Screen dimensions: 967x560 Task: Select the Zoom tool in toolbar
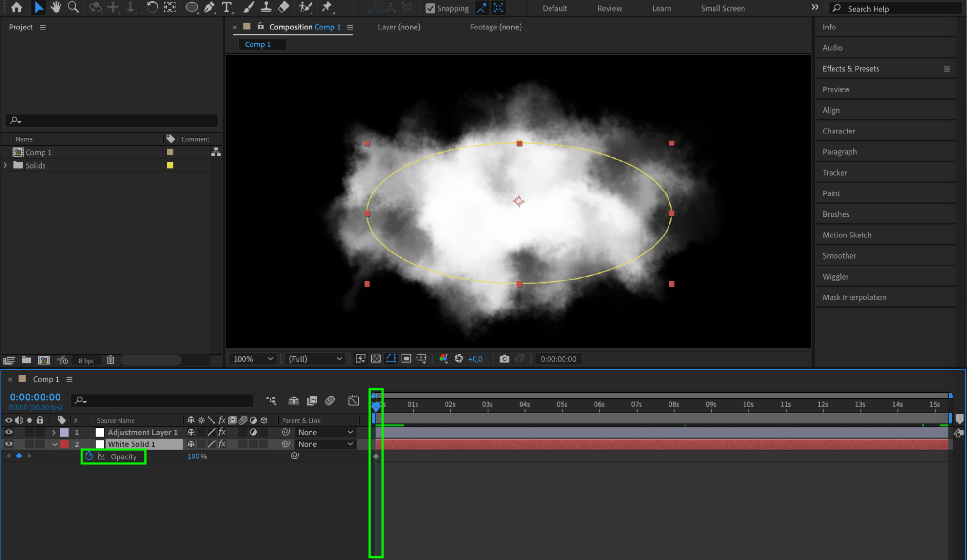pyautogui.click(x=73, y=7)
